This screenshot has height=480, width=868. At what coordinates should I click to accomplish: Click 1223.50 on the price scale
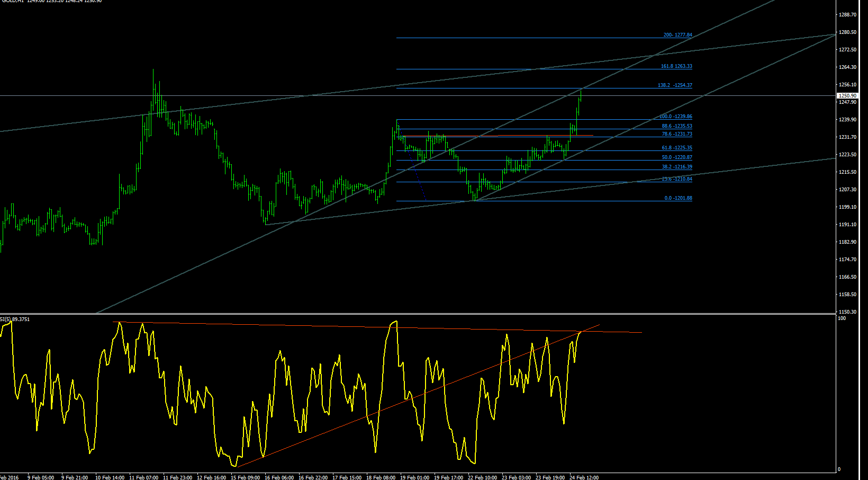(847, 155)
